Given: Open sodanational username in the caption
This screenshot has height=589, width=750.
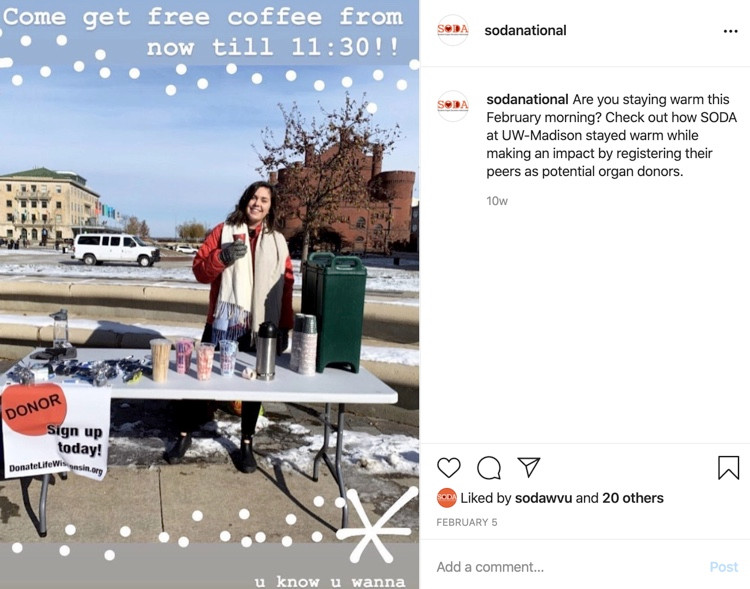Looking at the screenshot, I should 527,100.
